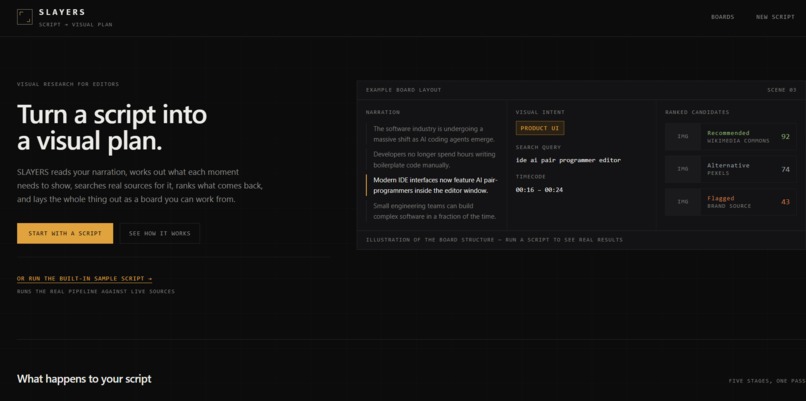Click the SLAYERS square logo icon
Viewport: 806px width, 401px height.
point(25,17)
